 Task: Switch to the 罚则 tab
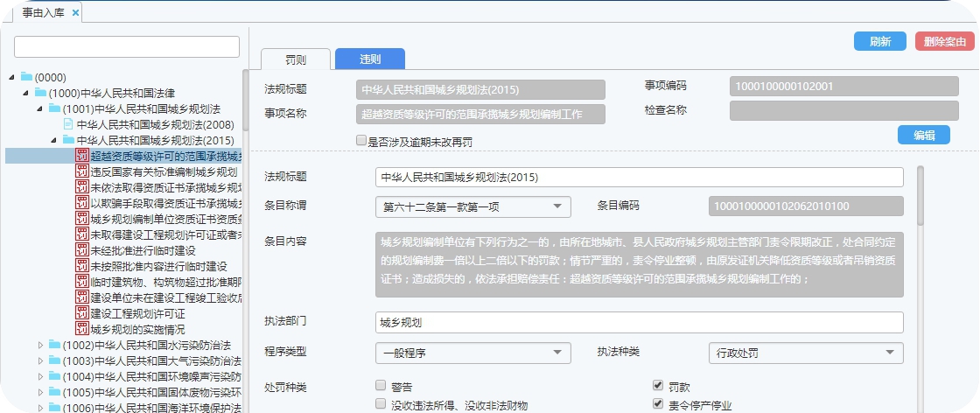(296, 59)
